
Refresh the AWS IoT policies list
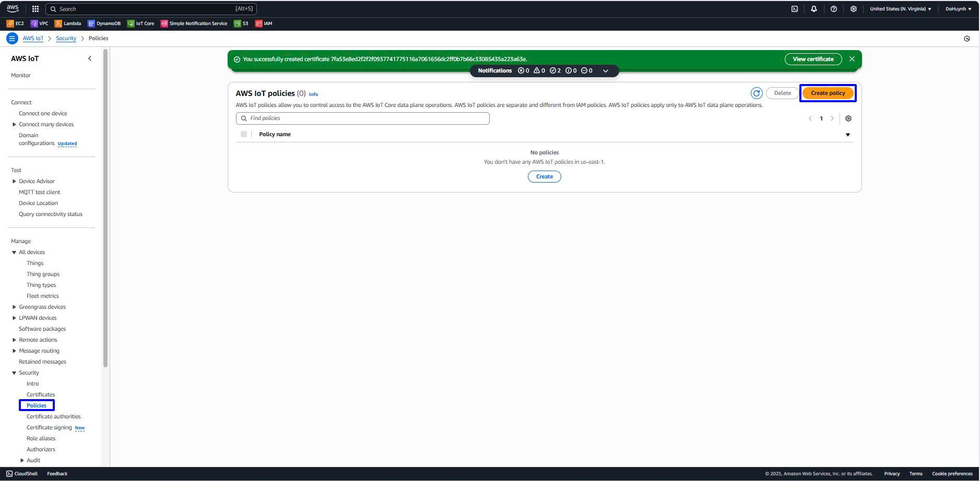[756, 93]
